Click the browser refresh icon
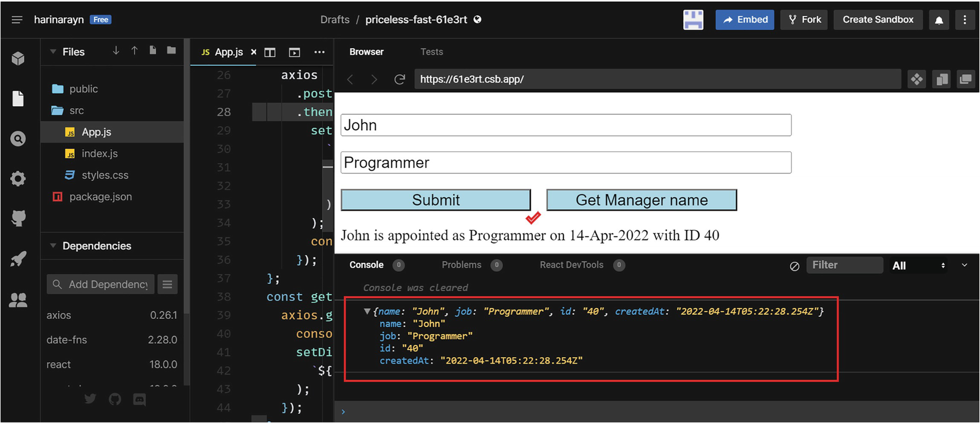 coord(399,79)
